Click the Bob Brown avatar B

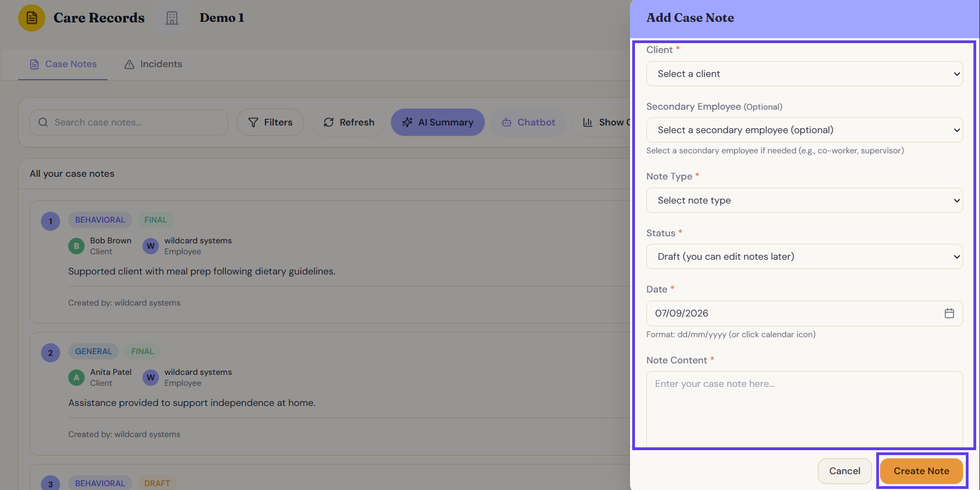(76, 246)
